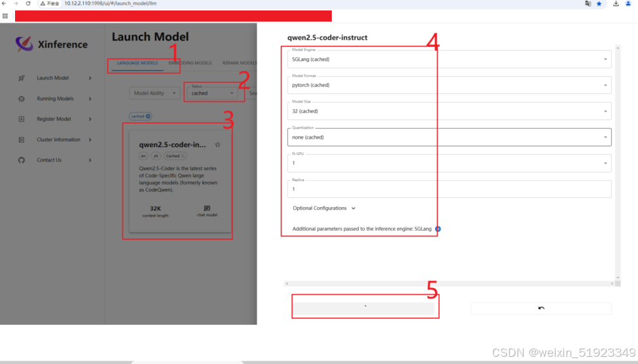
Task: Click the 32K context length value
Action: (156, 208)
